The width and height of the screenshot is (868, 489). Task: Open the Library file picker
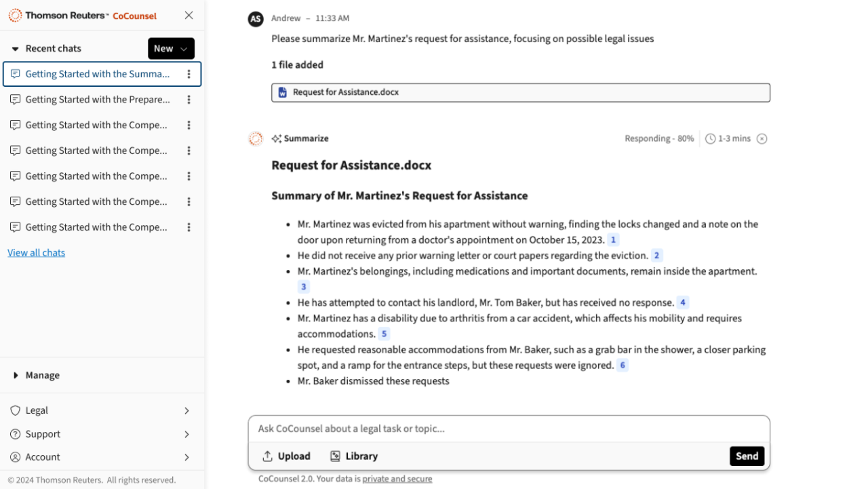pos(354,456)
